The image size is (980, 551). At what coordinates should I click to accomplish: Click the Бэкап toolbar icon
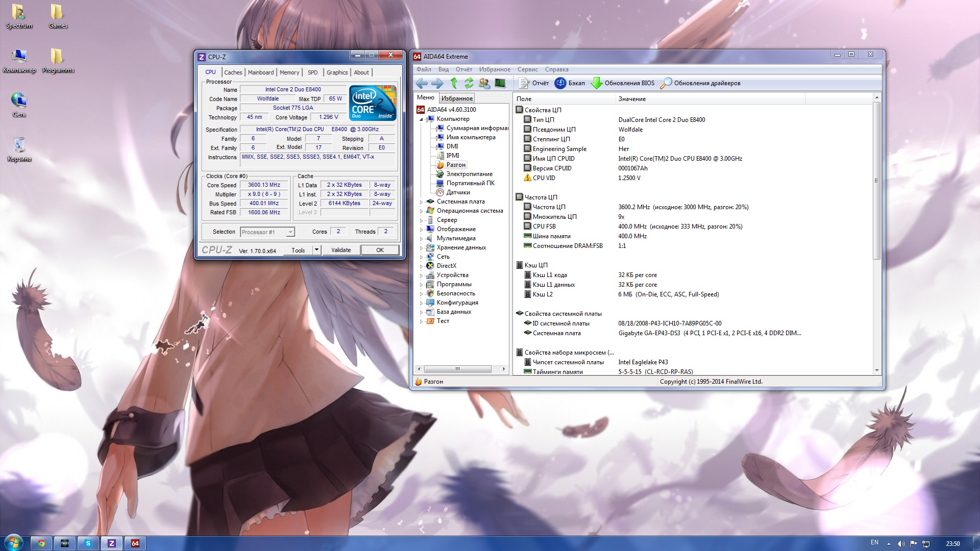click(560, 83)
